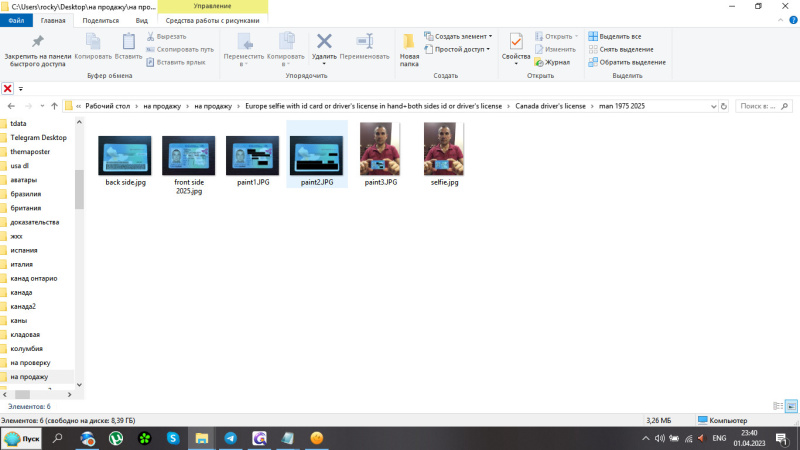Viewport: 800px width, 450px height.
Task: Switch to the Вид ribbon tab
Action: pos(142,20)
